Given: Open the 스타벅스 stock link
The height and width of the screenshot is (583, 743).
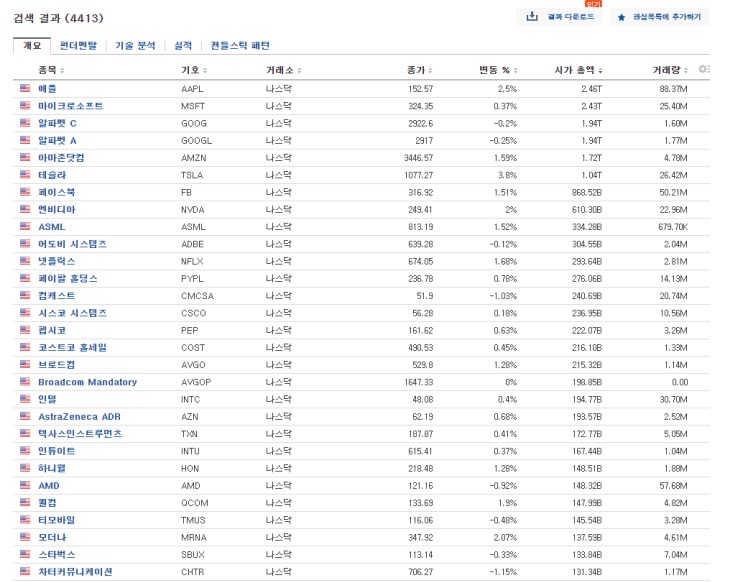Looking at the screenshot, I should 56,555.
